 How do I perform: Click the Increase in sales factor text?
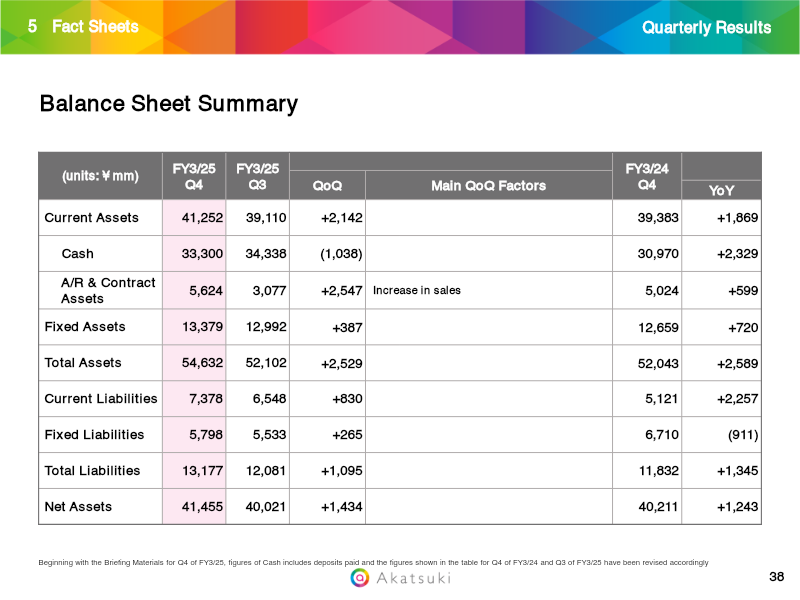[x=416, y=291]
